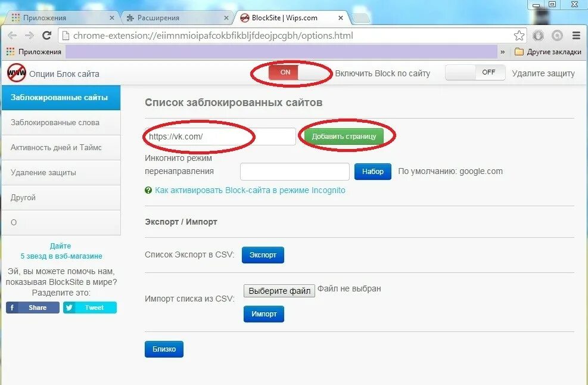Close the Приложения tab
588x385 pixels.
112,18
